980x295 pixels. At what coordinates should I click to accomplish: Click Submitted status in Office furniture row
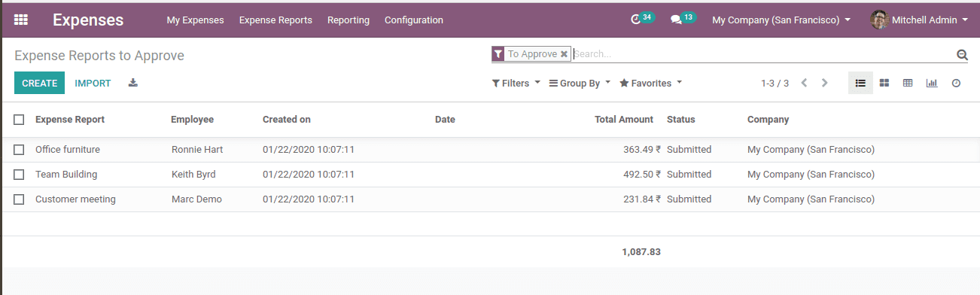coord(689,150)
